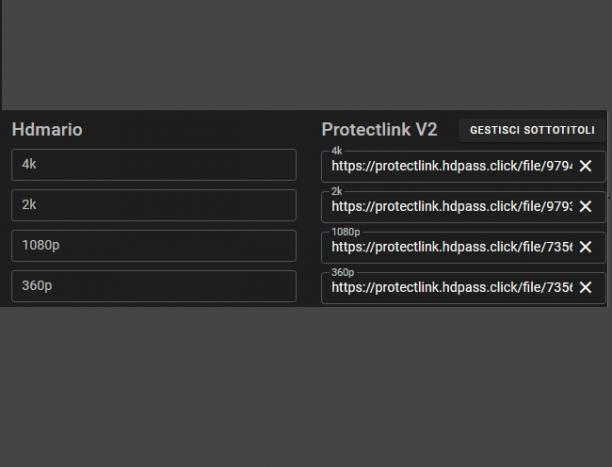The image size is (612, 467).
Task: Click the Protectlink V2 section heading
Action: click(379, 130)
